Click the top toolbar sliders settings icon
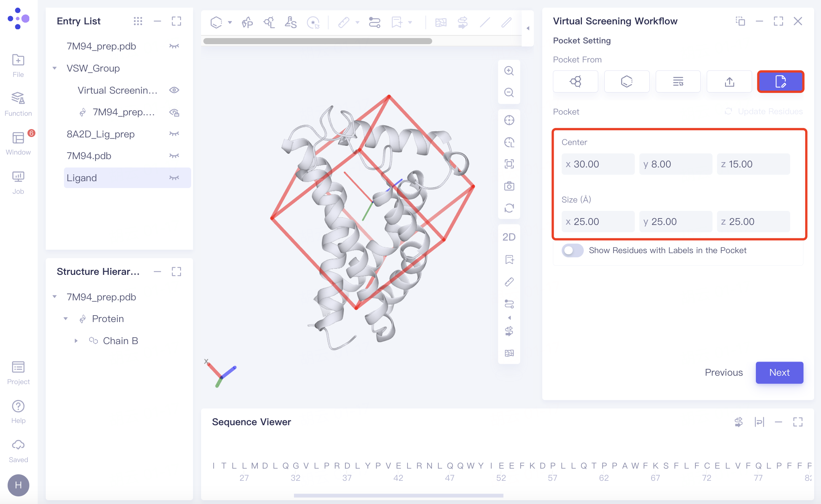The width and height of the screenshot is (821, 504). point(374,23)
